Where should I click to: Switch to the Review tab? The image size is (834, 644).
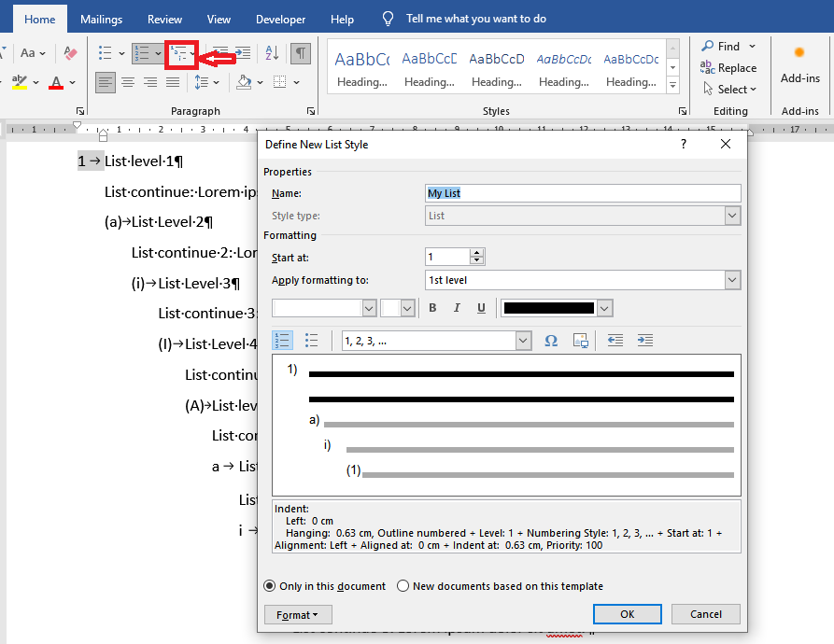pos(164,19)
